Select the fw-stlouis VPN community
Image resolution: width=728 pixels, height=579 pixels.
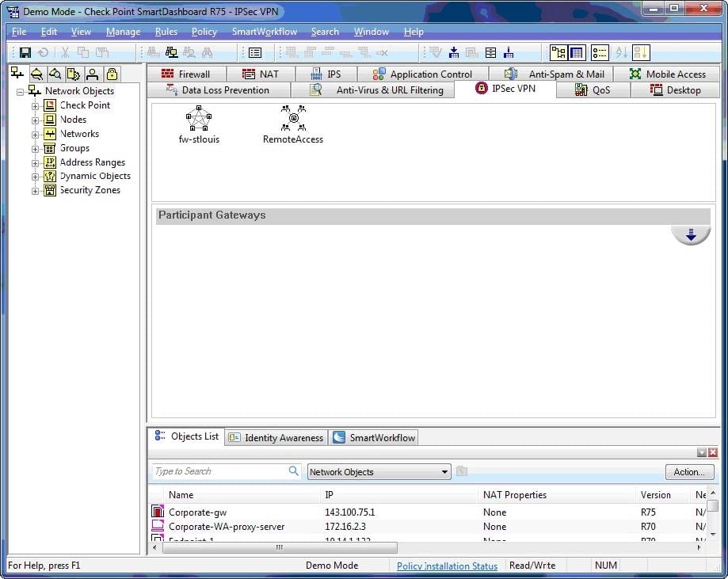pyautogui.click(x=199, y=124)
